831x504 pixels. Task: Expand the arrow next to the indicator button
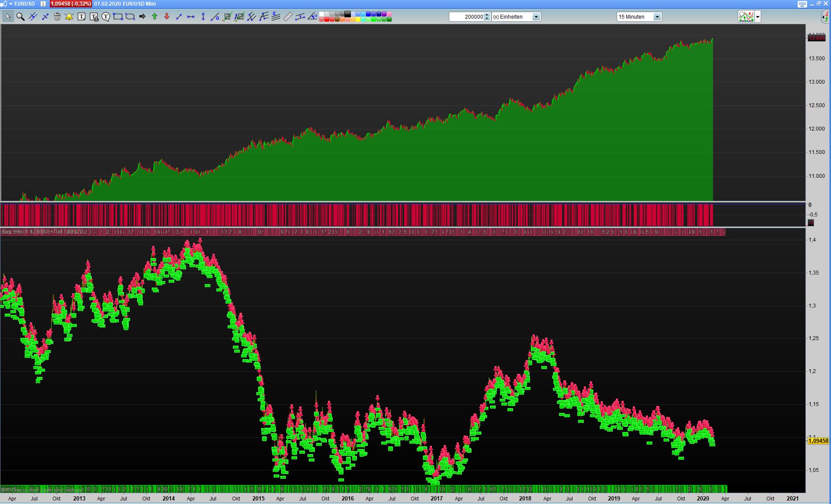tap(758, 17)
